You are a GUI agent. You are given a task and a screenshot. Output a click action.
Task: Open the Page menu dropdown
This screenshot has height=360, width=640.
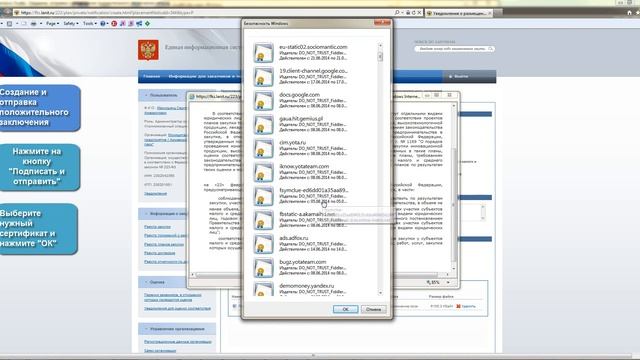[x=52, y=24]
